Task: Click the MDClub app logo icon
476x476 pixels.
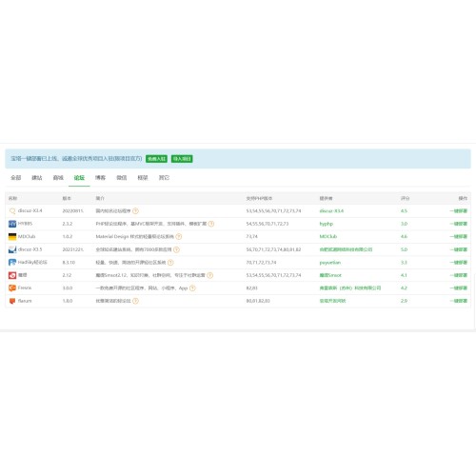Action: (x=12, y=237)
